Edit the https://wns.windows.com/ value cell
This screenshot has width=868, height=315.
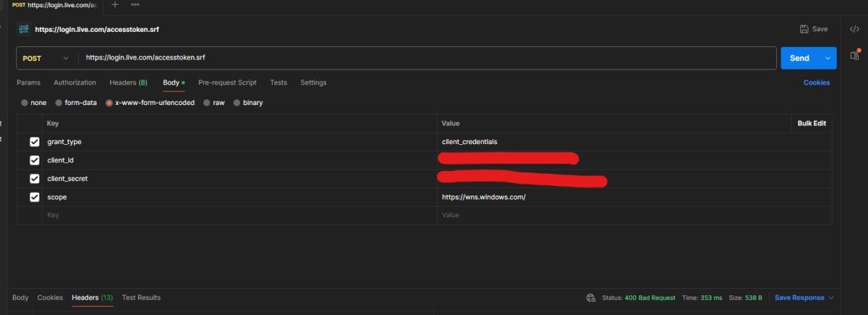point(634,197)
